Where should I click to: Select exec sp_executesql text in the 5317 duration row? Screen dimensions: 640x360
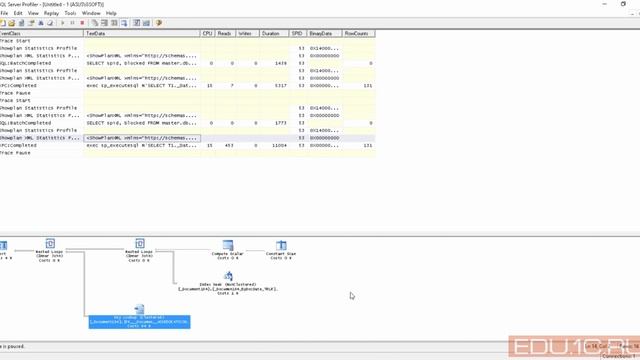pos(142,86)
